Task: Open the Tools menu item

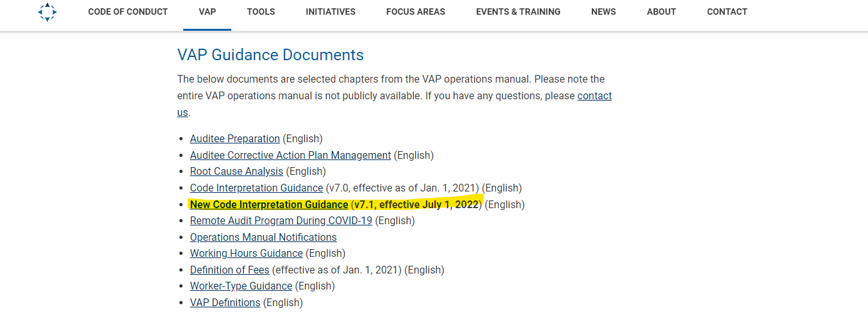Action: coord(261,12)
